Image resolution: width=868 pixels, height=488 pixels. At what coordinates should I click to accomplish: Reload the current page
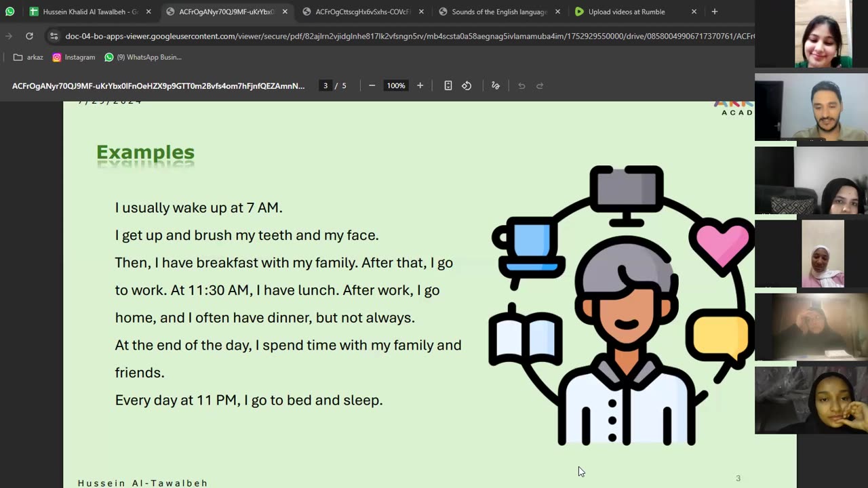(29, 36)
